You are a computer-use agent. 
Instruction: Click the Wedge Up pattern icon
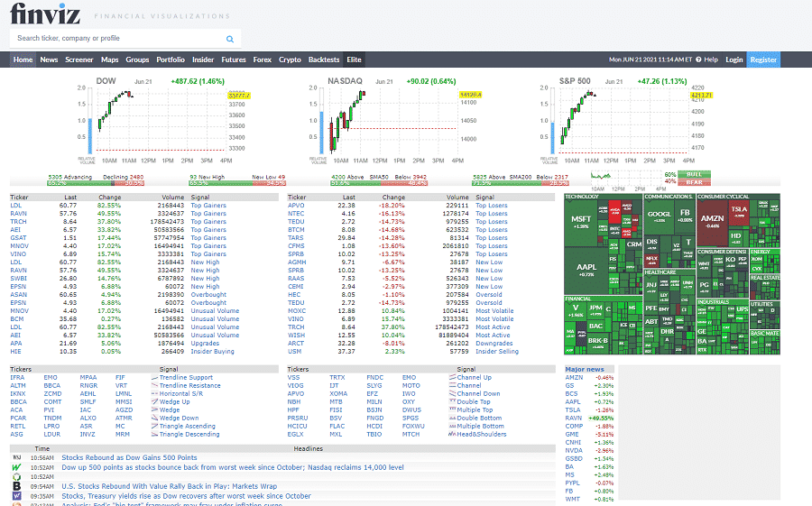pyautogui.click(x=152, y=401)
